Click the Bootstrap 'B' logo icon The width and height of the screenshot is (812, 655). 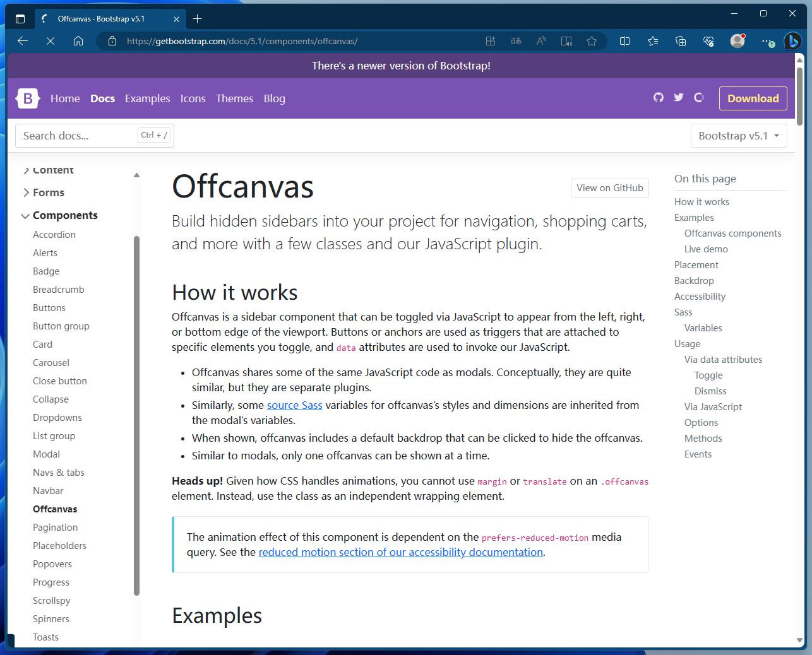point(27,98)
